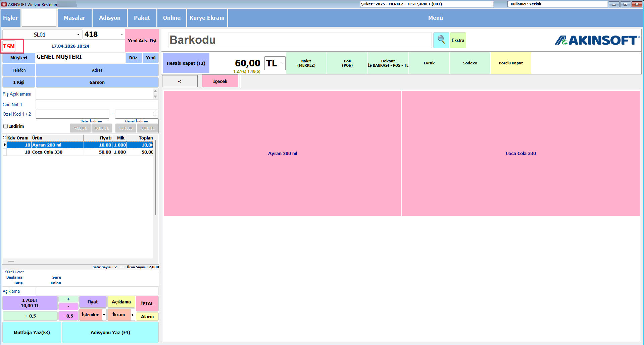644x345 pixels.
Task: Choose Dekont İş Bankası payment
Action: [388, 63]
